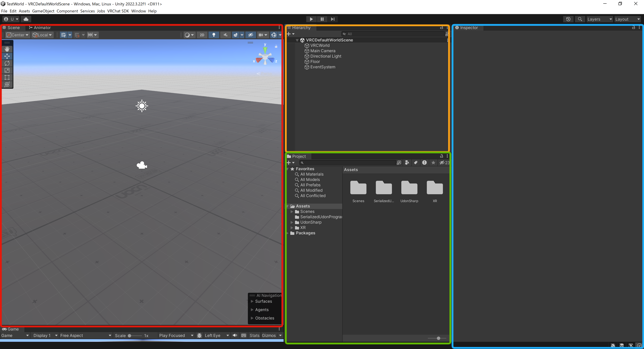Click the star icon to filter favorite assets
The image size is (644, 349).
pyautogui.click(x=433, y=163)
